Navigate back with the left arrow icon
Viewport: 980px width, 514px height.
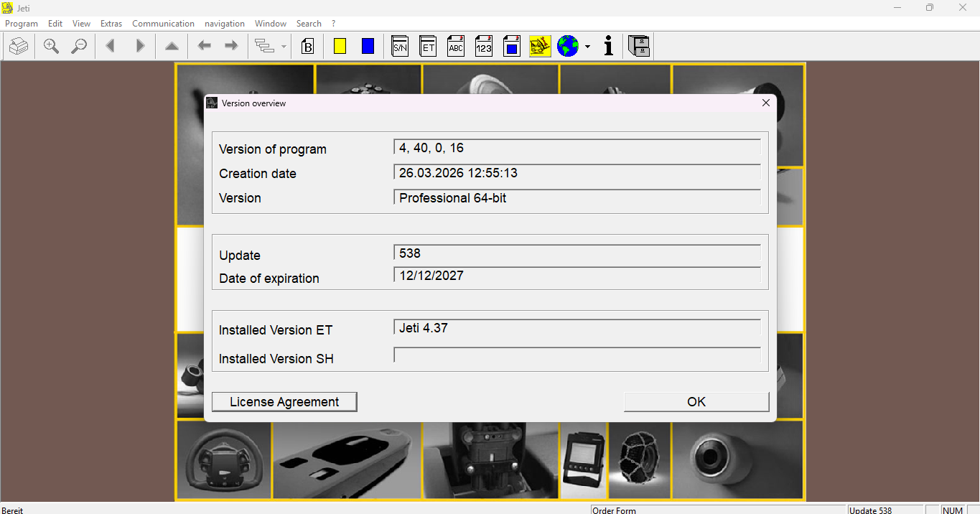[205, 47]
